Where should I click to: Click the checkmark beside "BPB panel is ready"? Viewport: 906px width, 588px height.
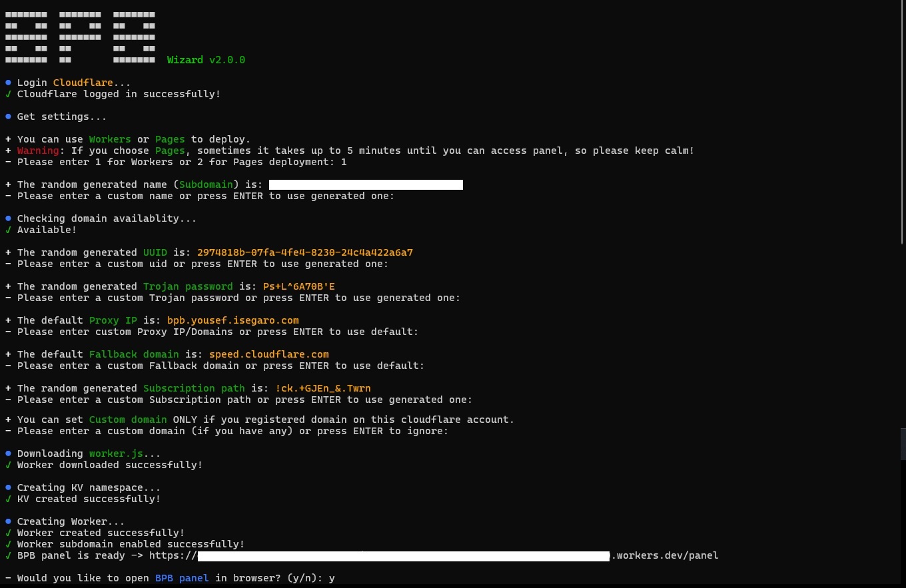(8, 555)
